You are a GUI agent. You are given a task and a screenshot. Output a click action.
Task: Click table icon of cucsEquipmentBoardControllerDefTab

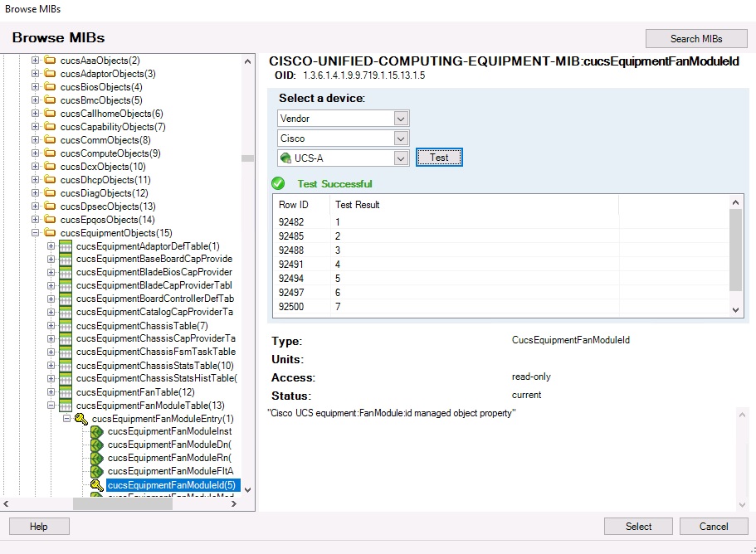pyautogui.click(x=66, y=299)
